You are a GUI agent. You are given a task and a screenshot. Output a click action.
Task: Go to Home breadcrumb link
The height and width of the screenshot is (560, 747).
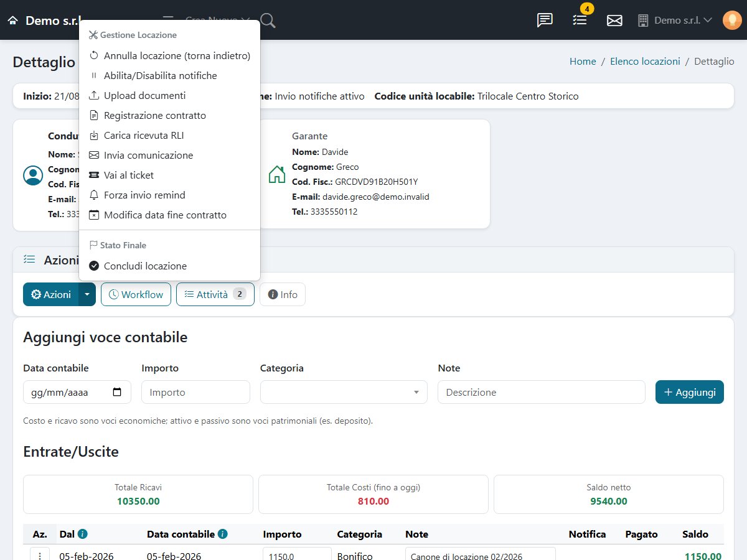(583, 62)
